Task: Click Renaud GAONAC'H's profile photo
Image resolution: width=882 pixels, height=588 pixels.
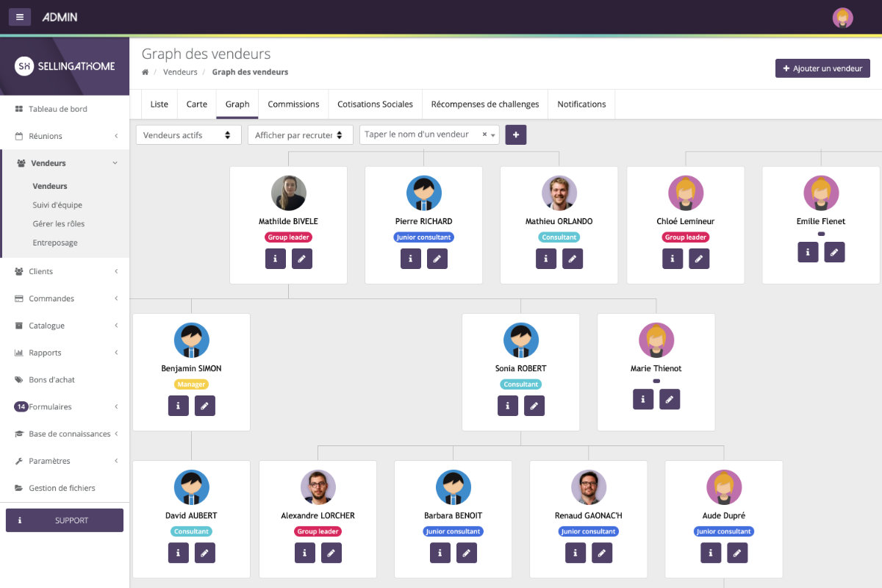Action: [x=589, y=487]
